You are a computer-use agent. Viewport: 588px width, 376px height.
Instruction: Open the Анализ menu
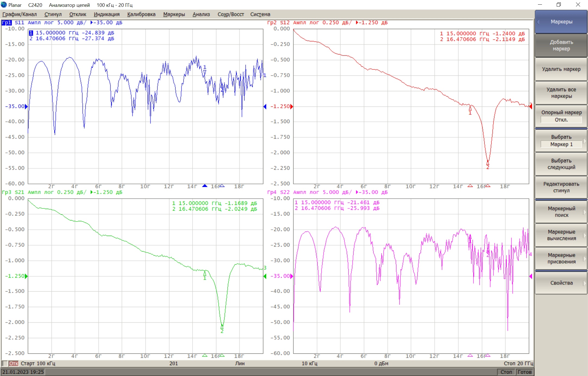(201, 14)
